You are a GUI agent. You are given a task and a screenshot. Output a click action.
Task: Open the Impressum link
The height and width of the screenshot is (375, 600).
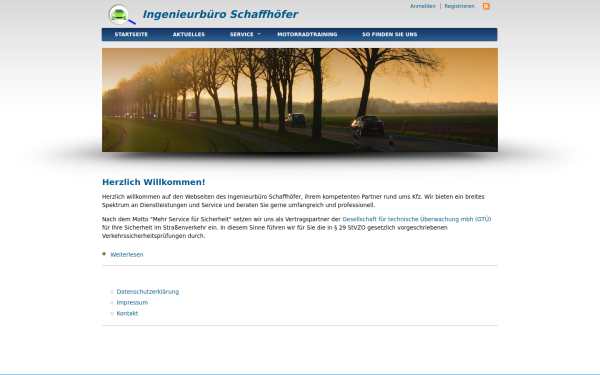pyautogui.click(x=132, y=303)
